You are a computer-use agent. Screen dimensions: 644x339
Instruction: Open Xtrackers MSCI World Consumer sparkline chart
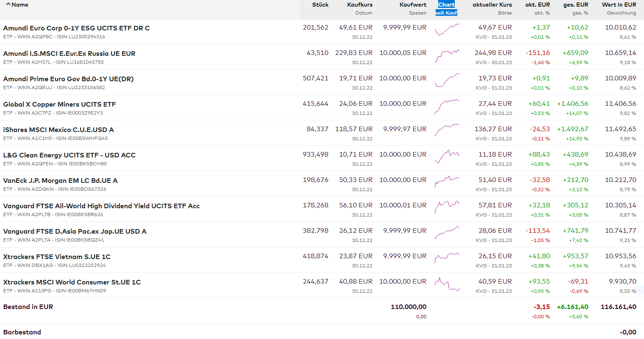pos(447,284)
